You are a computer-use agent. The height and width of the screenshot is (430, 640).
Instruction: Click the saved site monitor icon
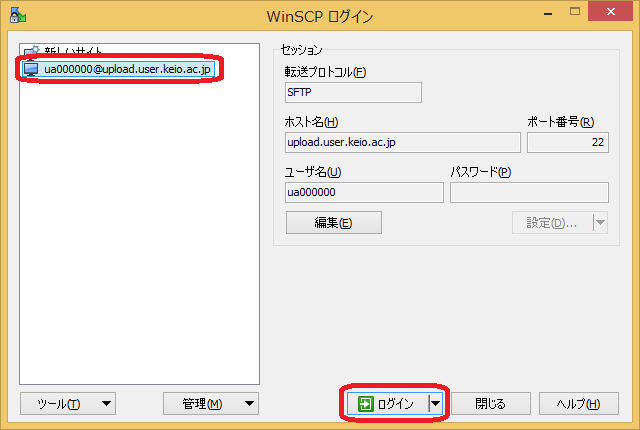(32, 68)
